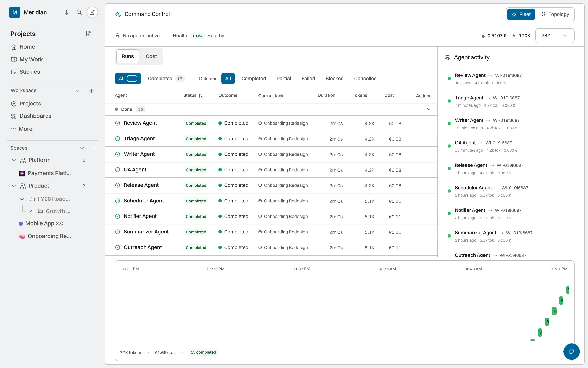Collapse the Spaces section chevron

pyautogui.click(x=82, y=148)
